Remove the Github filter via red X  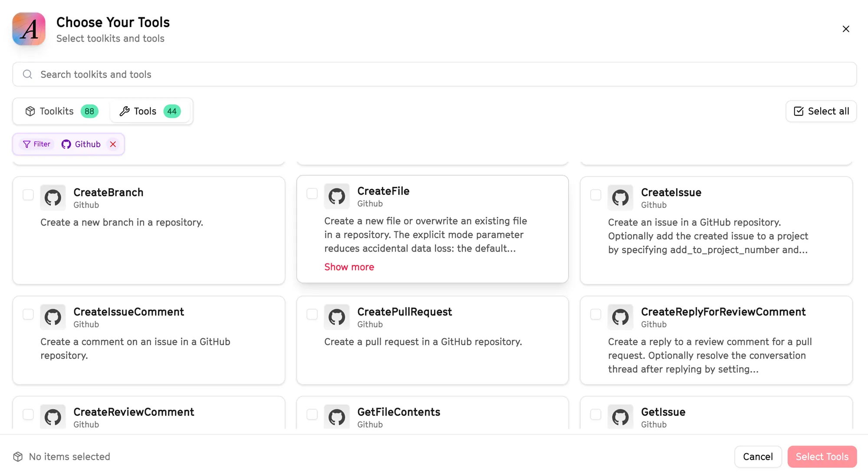113,144
